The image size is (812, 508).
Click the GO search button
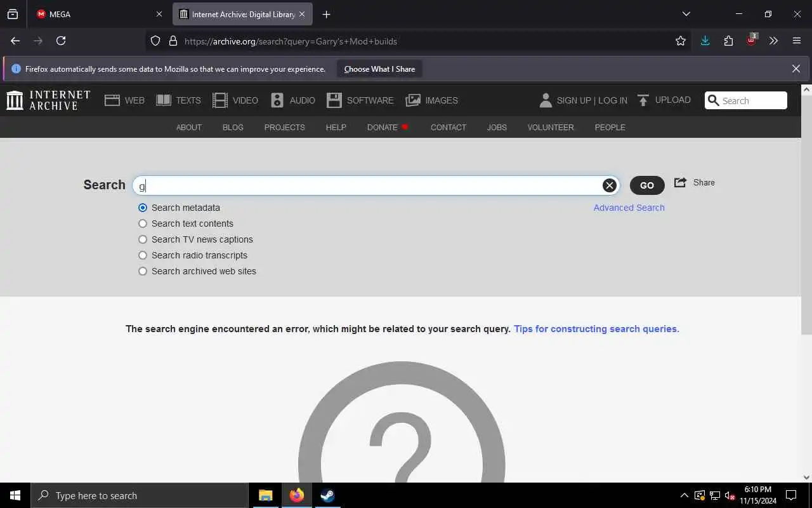pyautogui.click(x=647, y=185)
